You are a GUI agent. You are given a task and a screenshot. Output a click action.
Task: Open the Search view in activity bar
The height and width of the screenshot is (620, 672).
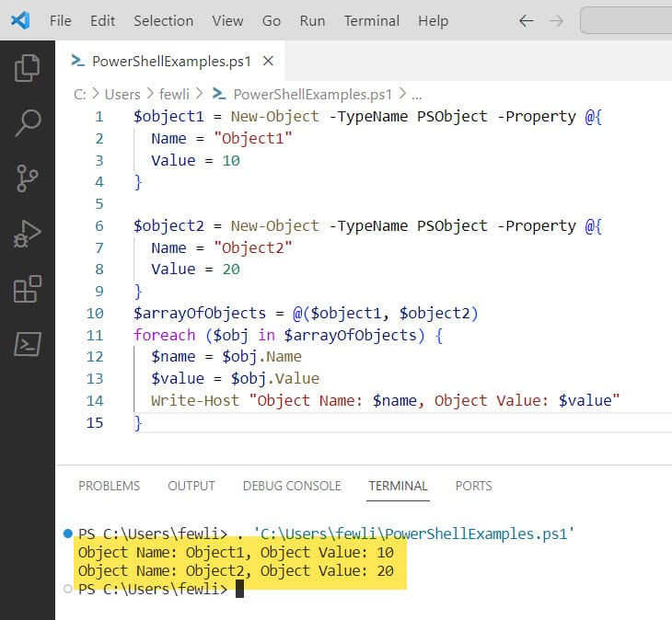[27, 123]
